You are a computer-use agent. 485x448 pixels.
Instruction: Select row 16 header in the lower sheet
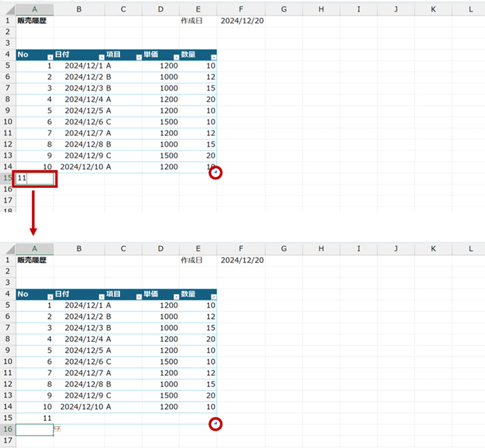(8, 430)
